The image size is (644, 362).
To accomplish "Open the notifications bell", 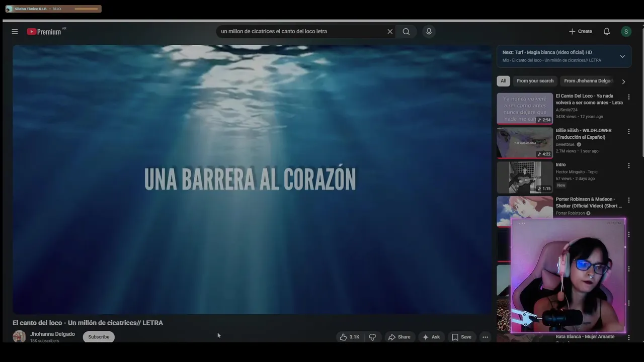I will (x=607, y=31).
